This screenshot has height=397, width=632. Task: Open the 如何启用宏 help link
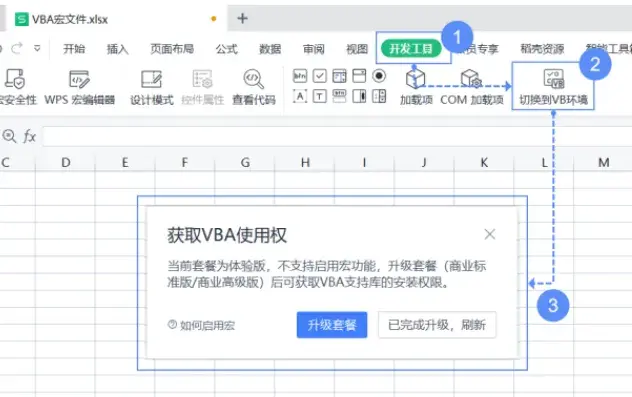coord(201,325)
